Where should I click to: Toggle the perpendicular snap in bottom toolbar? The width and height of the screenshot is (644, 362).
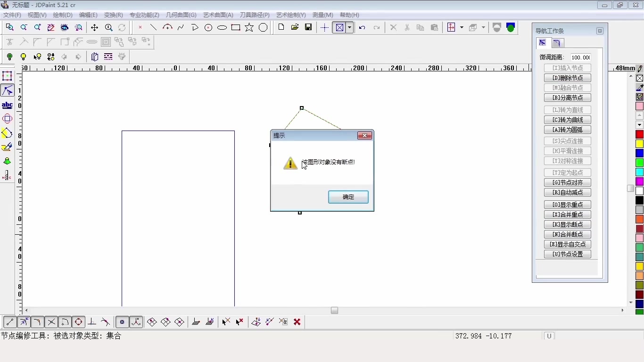click(x=92, y=322)
